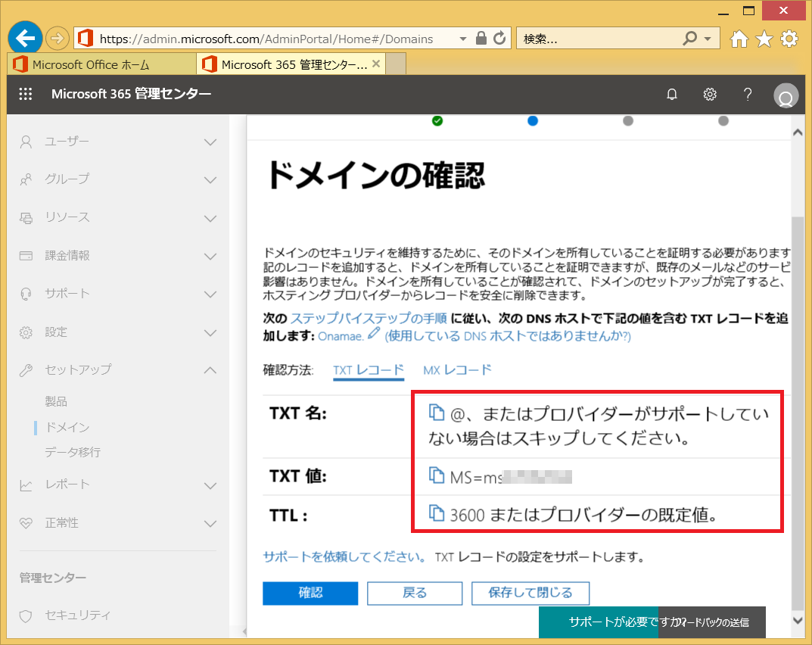This screenshot has height=645, width=812.
Task: Copy the TXT name value
Action: tap(437, 413)
